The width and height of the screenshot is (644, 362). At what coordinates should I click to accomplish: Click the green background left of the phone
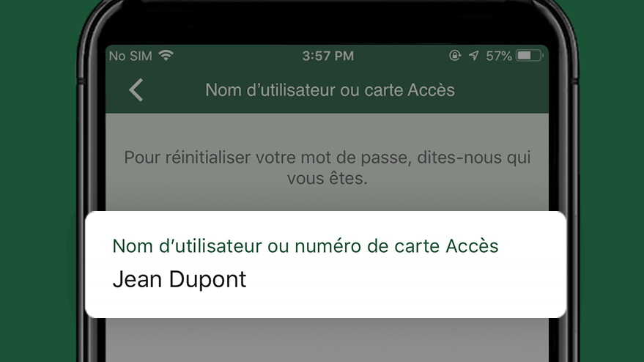click(37, 181)
